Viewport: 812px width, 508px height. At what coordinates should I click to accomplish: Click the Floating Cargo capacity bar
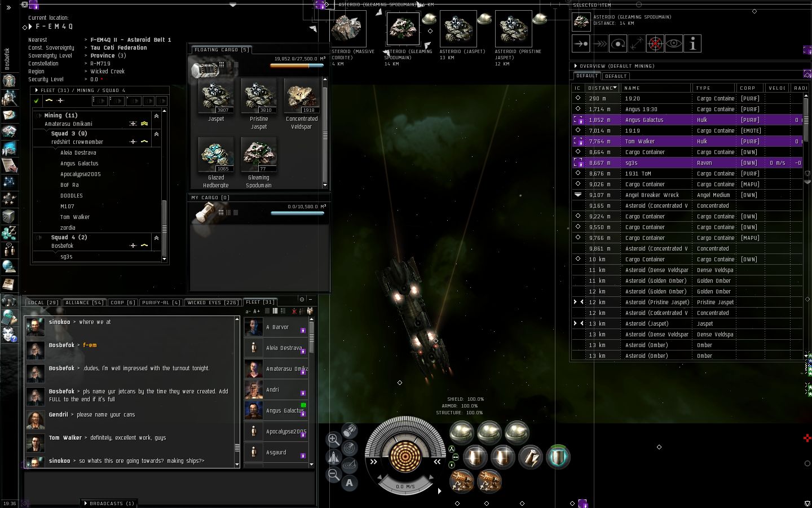pyautogui.click(x=297, y=65)
